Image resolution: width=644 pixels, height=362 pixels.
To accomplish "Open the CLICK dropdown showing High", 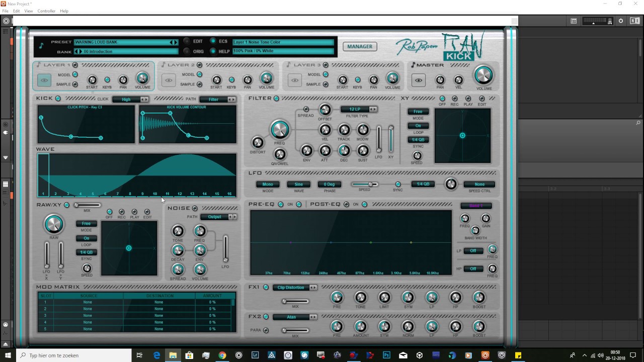I will (x=130, y=100).
